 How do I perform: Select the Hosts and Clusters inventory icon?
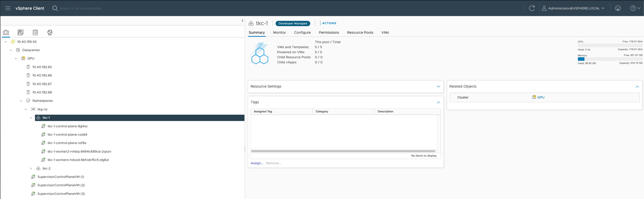(6, 32)
